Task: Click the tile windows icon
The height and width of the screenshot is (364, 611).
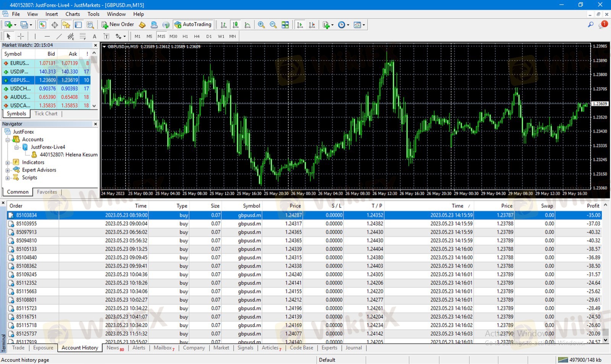Action: coord(285,25)
